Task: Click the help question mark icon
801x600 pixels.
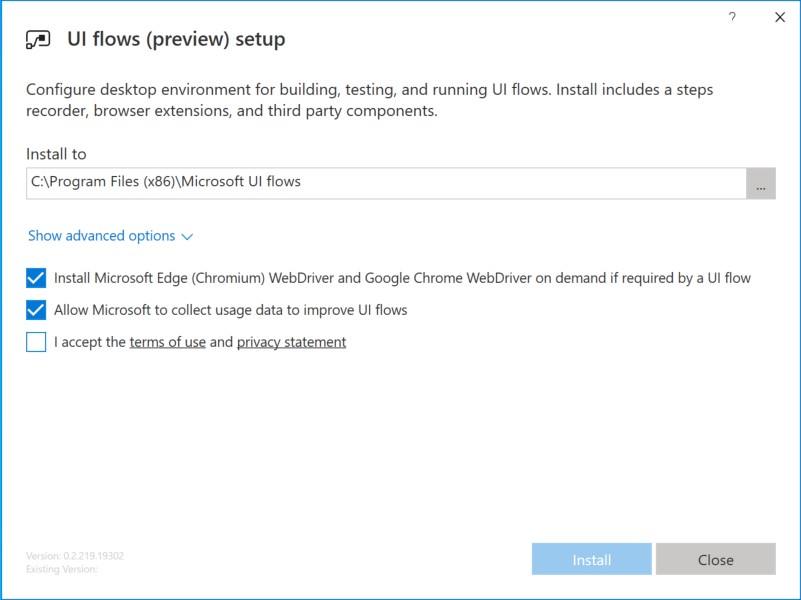Action: [x=732, y=17]
